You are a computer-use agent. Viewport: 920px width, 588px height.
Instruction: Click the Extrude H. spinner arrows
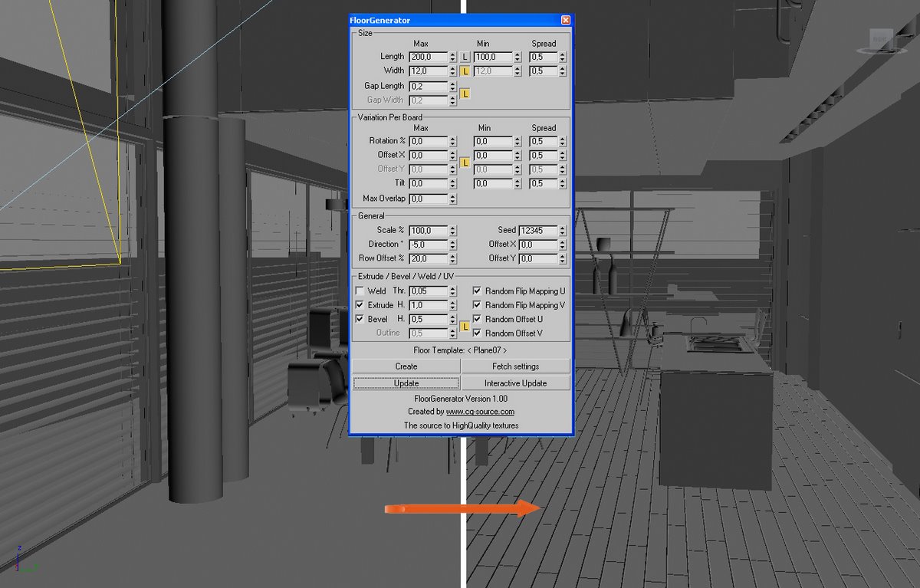[453, 305]
